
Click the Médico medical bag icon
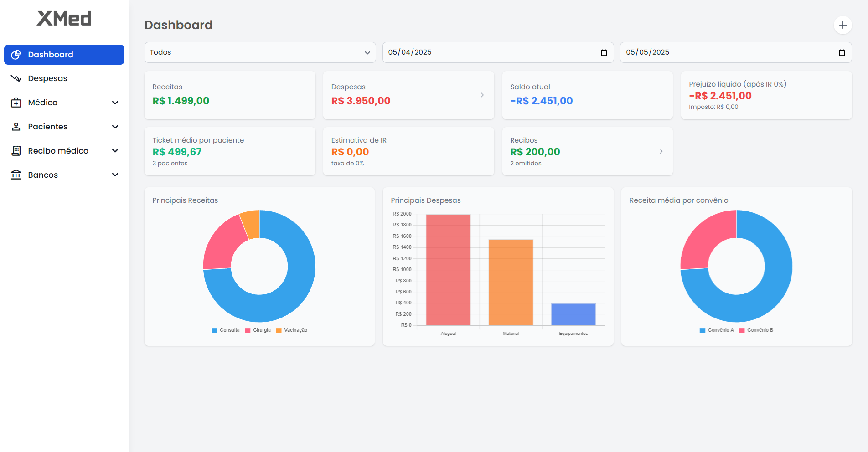[16, 103]
